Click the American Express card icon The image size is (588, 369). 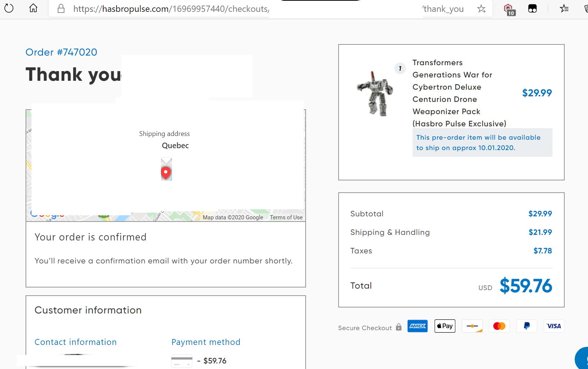[x=417, y=326]
